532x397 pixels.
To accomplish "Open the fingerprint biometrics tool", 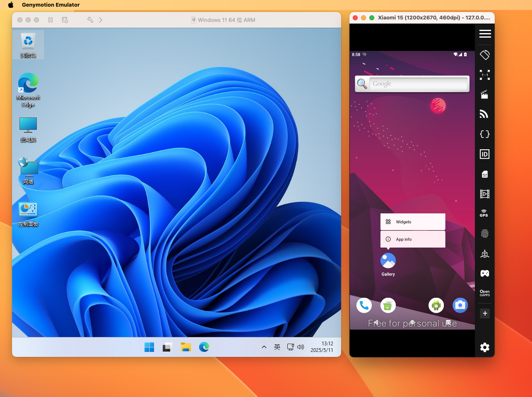I will point(484,234).
